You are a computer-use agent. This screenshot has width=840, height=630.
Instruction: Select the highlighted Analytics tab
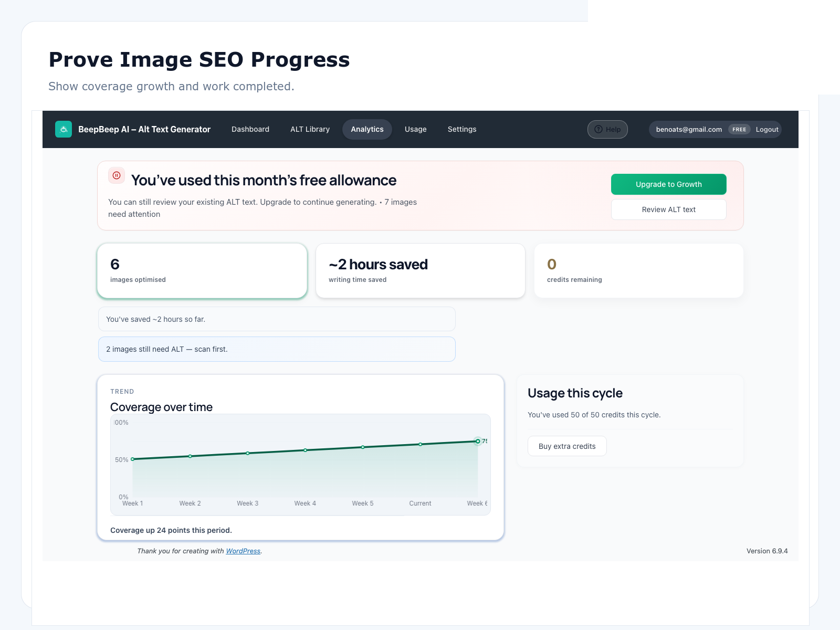367,129
